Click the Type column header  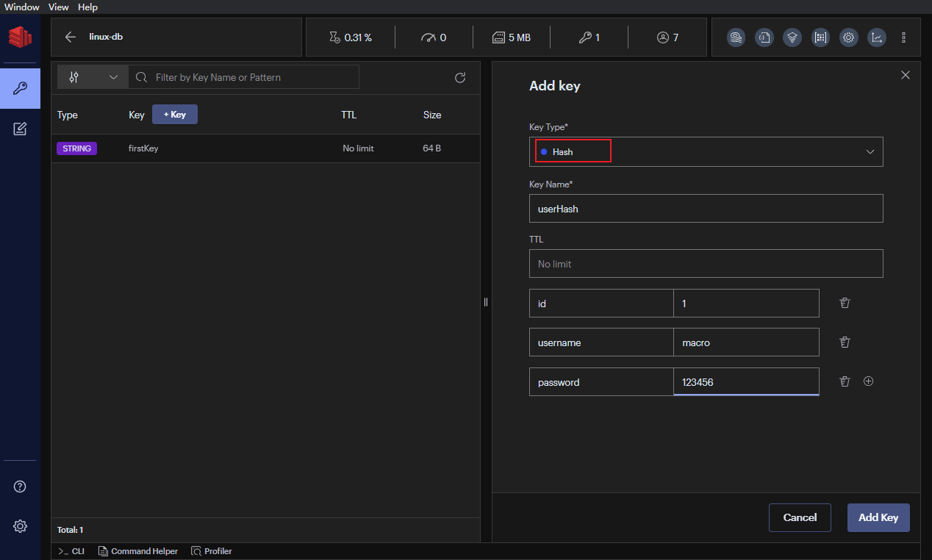pos(68,115)
